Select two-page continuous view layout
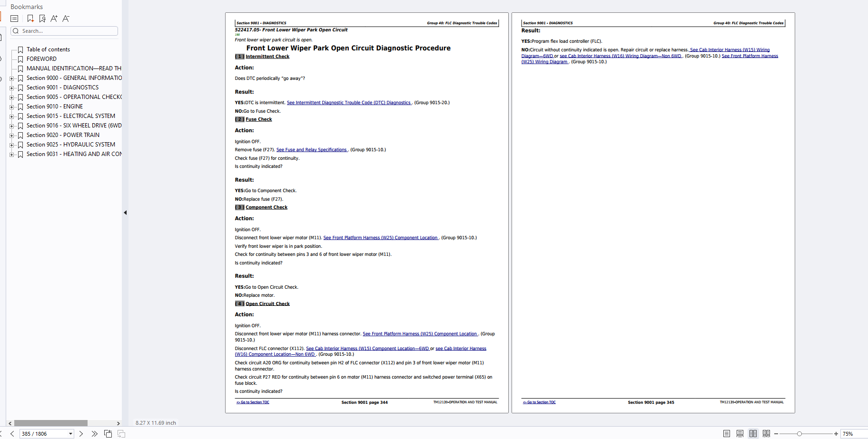 point(766,434)
